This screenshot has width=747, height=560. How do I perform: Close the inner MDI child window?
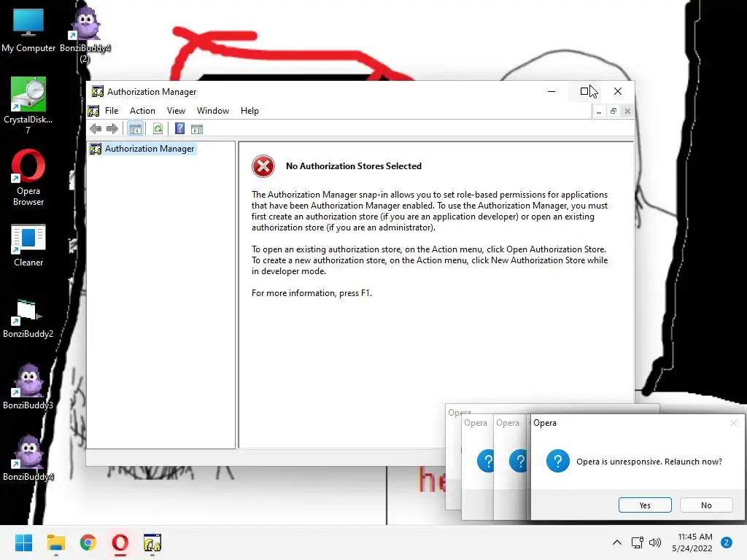(627, 112)
